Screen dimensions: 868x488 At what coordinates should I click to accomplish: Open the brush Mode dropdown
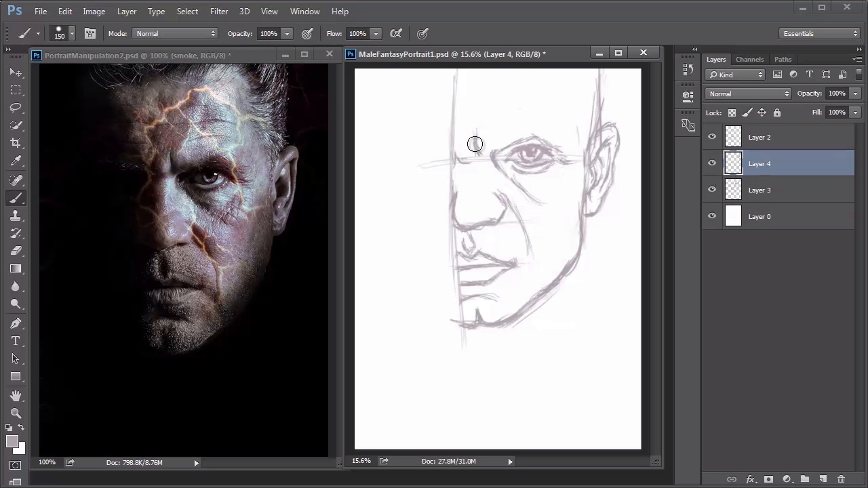coord(175,33)
